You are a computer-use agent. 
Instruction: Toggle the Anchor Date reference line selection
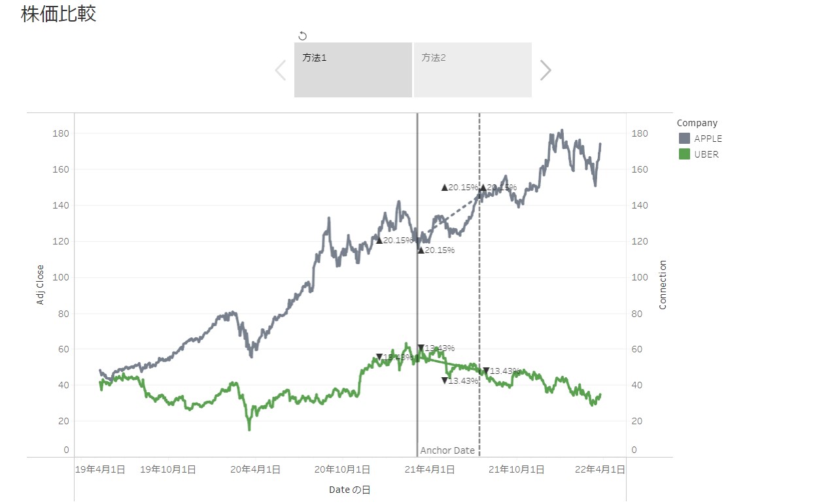click(417, 294)
